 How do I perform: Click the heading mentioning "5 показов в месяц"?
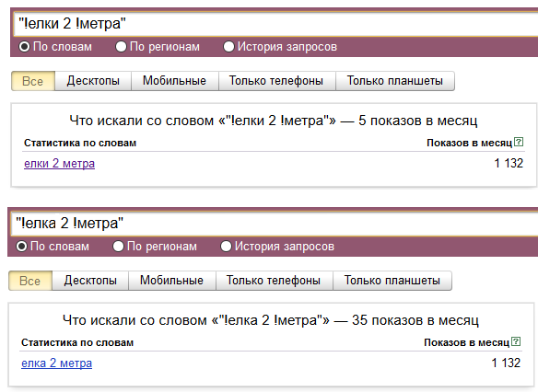(x=274, y=121)
